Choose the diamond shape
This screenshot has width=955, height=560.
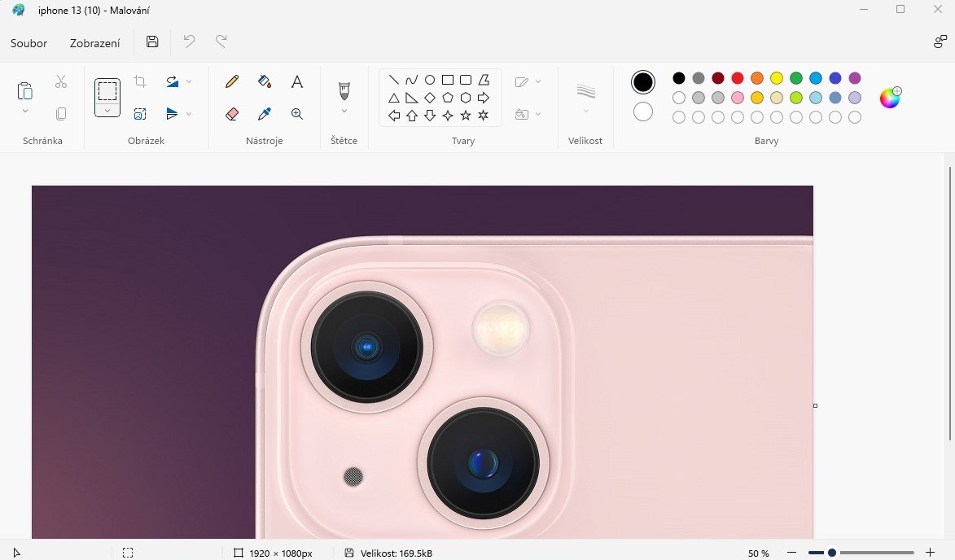coord(430,98)
